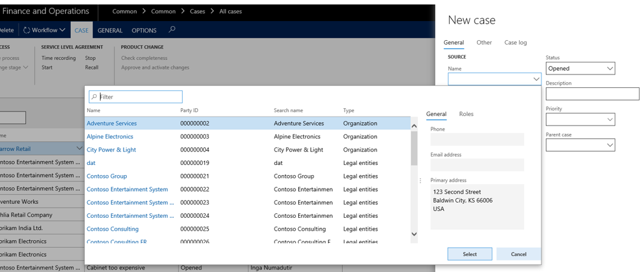
Task: Open the Contoso Consulting link
Action: tap(113, 229)
